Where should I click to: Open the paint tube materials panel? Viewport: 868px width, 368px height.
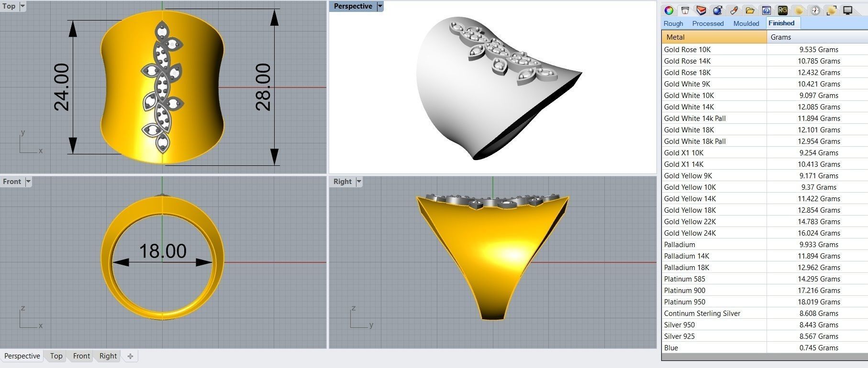point(734,10)
